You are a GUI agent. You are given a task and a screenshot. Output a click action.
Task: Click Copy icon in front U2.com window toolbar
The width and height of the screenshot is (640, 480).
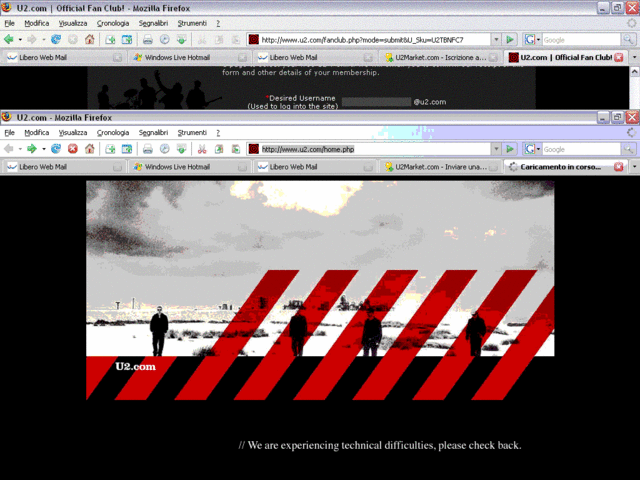tap(219, 149)
